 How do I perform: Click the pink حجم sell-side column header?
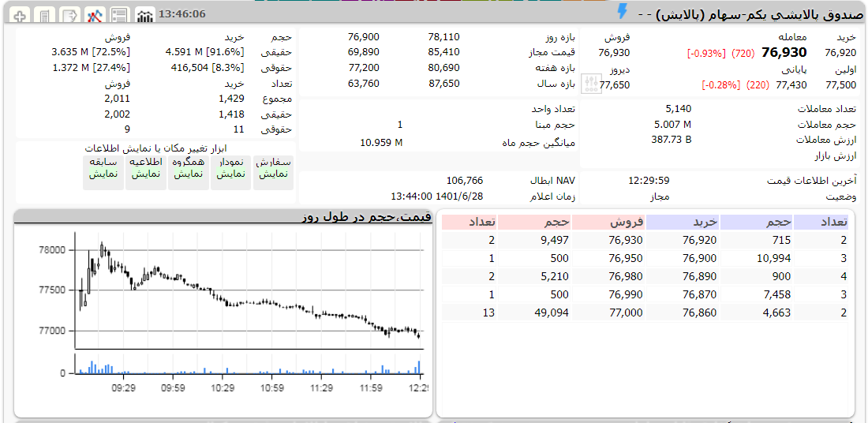click(534, 222)
